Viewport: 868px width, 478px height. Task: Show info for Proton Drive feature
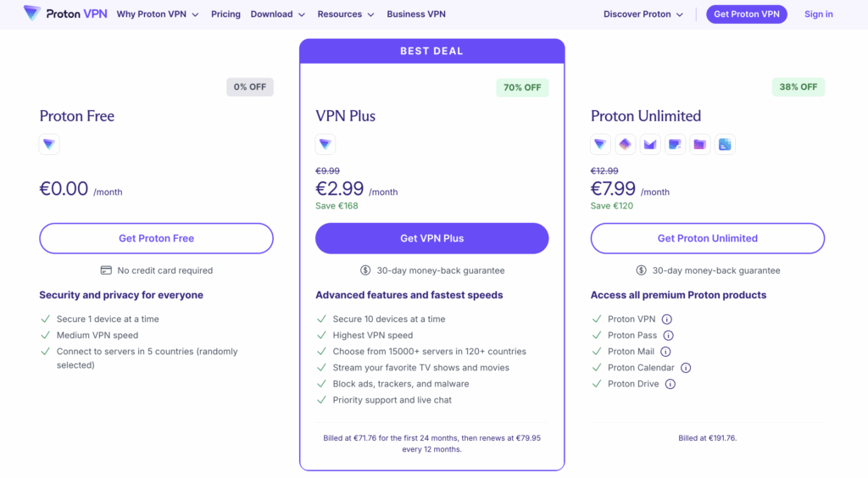[670, 384]
